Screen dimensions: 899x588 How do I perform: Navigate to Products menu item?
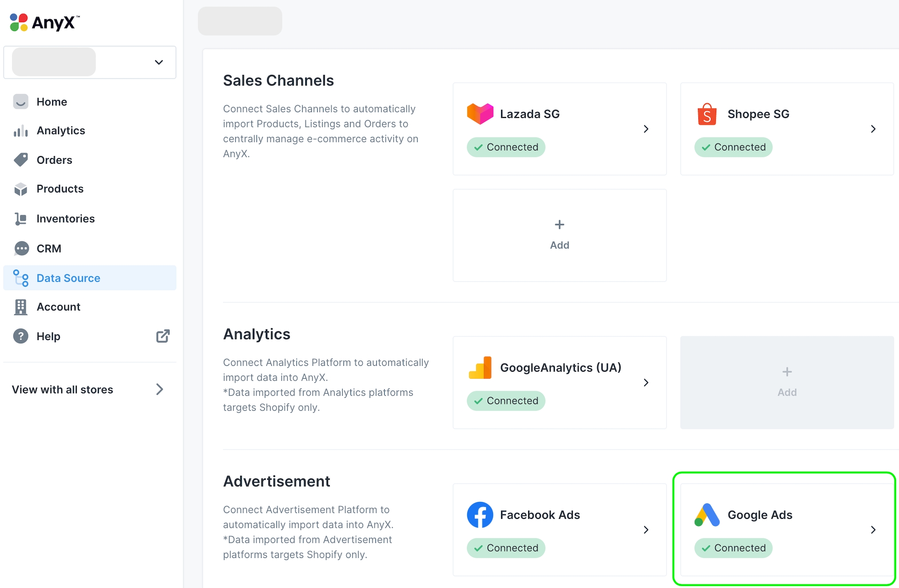(x=60, y=189)
